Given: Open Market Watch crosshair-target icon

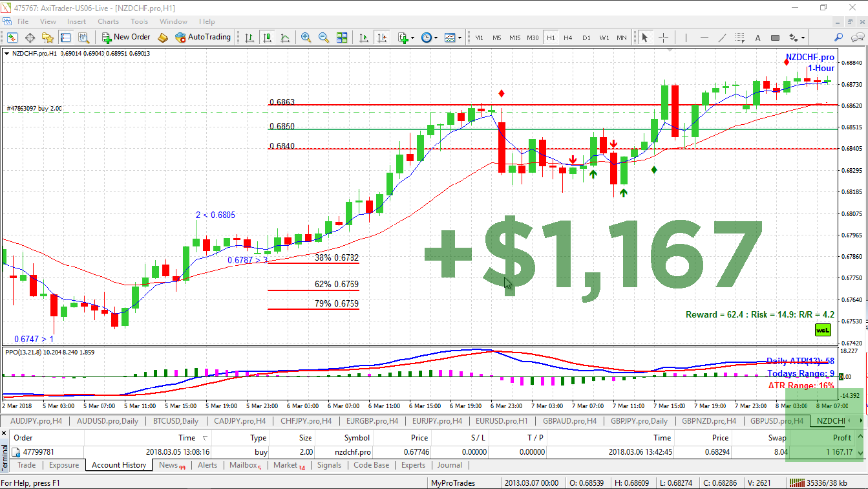Looking at the screenshot, I should [30, 38].
